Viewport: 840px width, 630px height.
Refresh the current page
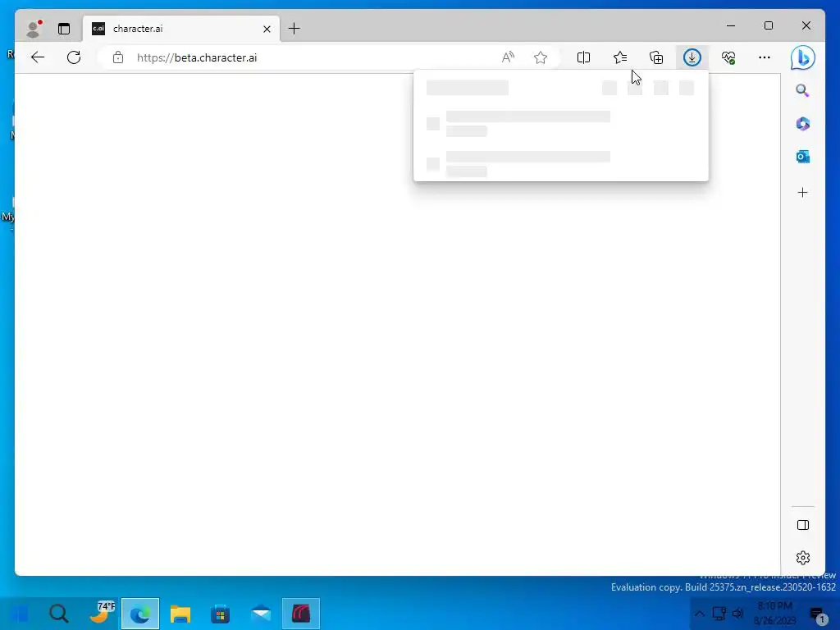point(74,57)
